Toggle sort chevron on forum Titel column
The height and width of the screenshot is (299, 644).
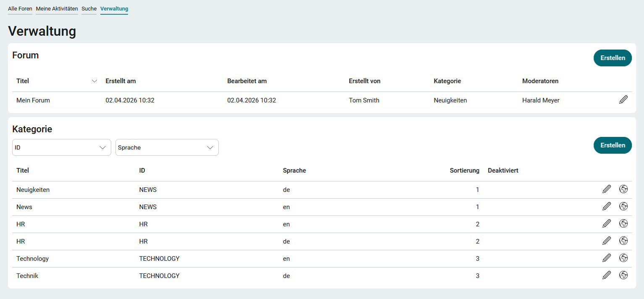click(x=94, y=81)
